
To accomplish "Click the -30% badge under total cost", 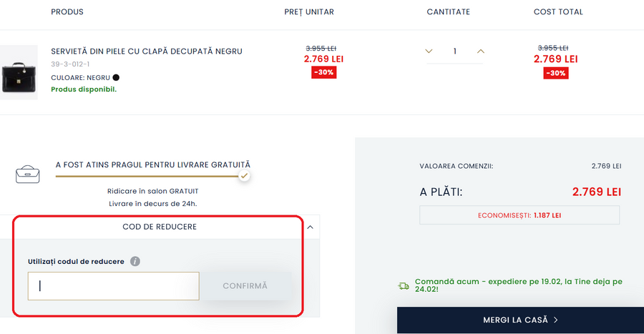I will pos(556,73).
